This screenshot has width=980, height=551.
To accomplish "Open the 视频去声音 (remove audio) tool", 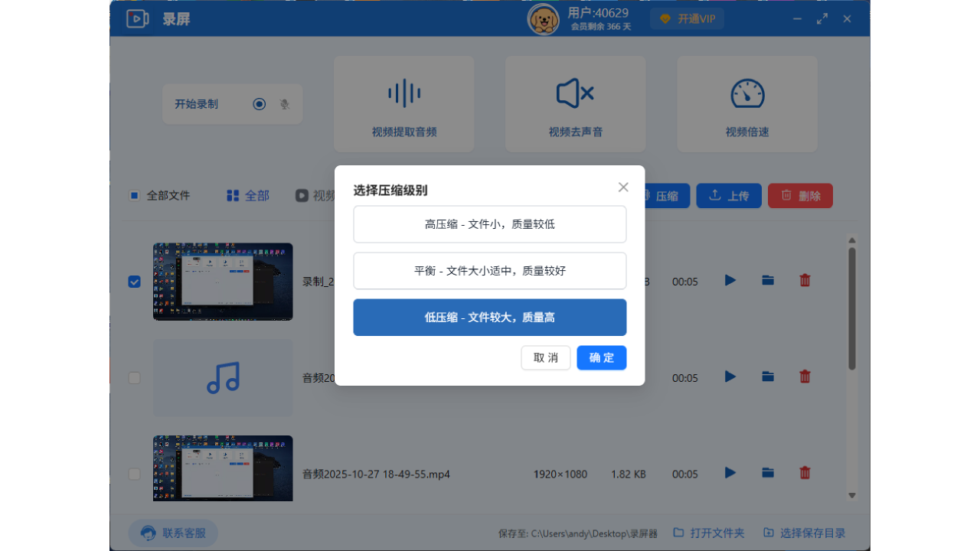I will 575,103.
